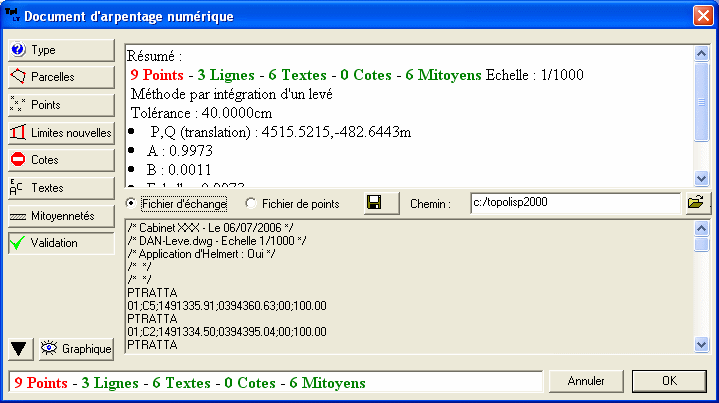Click the save floppy disk icon
This screenshot has height=403, width=719.
(374, 203)
